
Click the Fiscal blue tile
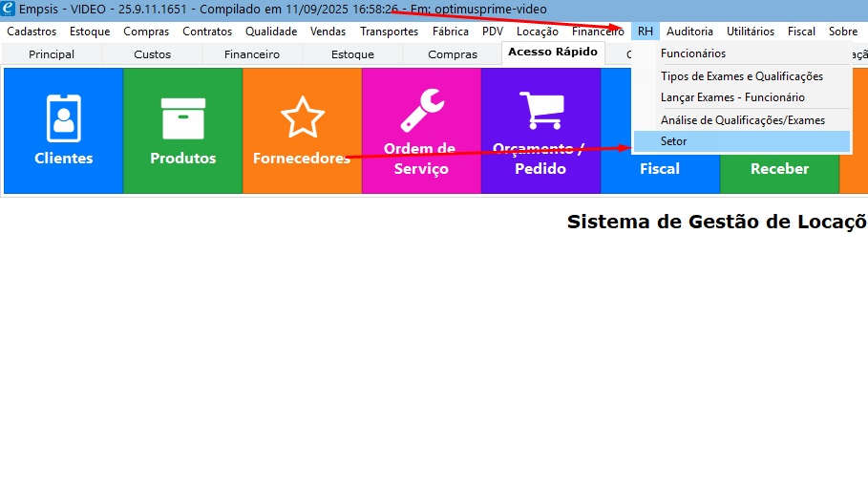coord(659,168)
